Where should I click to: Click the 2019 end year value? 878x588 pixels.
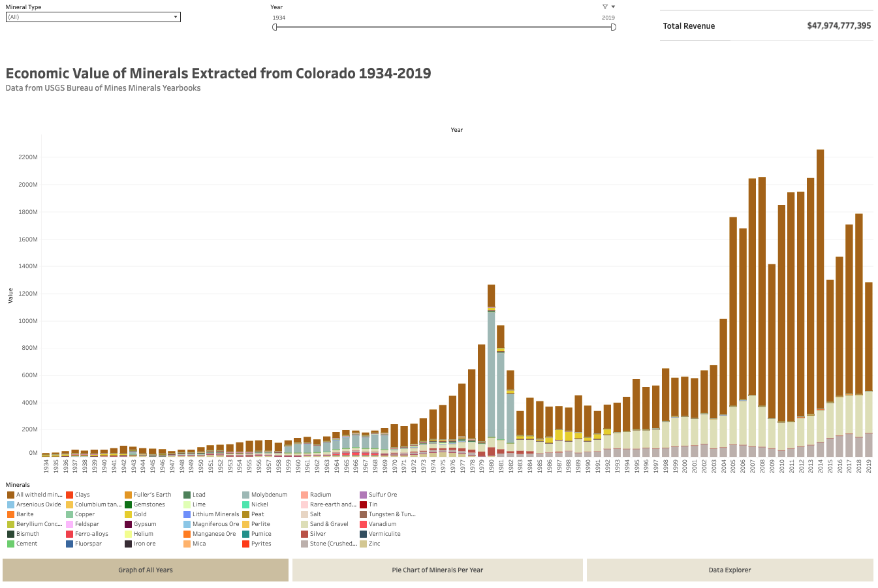click(x=608, y=18)
